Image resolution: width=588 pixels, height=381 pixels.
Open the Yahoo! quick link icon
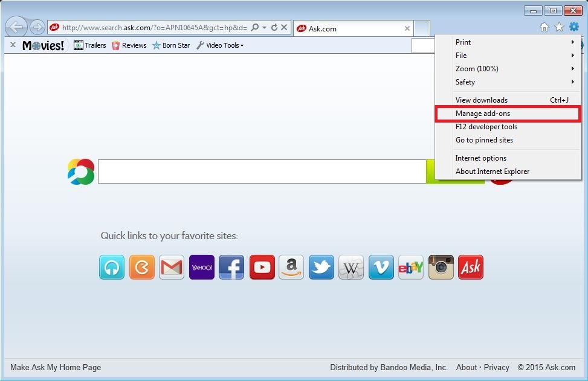click(x=202, y=267)
